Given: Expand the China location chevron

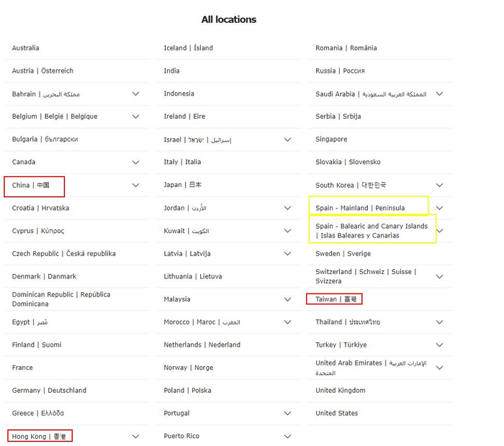Looking at the screenshot, I should pyautogui.click(x=135, y=186).
